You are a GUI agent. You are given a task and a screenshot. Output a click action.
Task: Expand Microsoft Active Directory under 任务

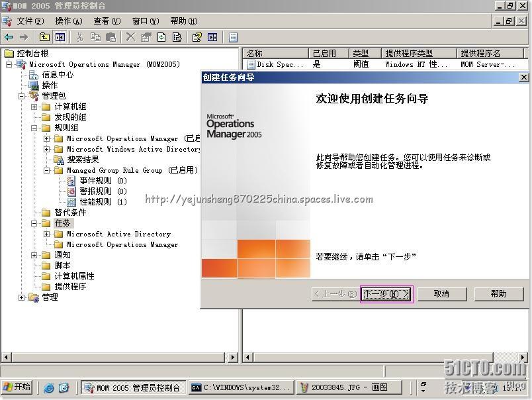(x=46, y=234)
